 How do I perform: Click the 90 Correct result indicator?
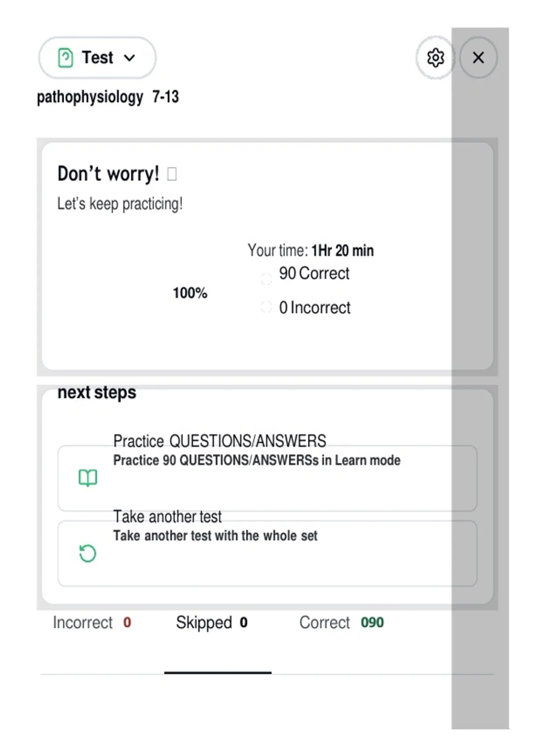[x=314, y=273]
